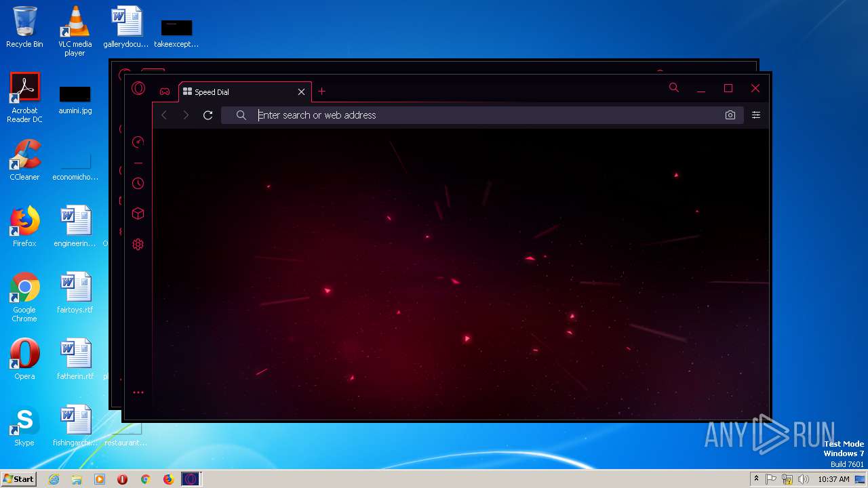Open Windows Explorer folder from taskbar

(x=77, y=479)
